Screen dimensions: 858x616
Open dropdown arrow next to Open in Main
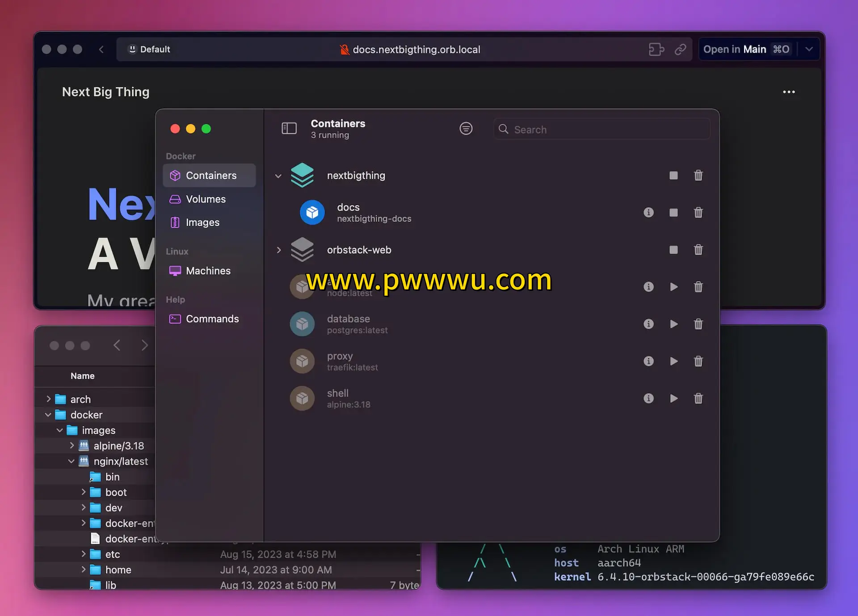tap(809, 49)
